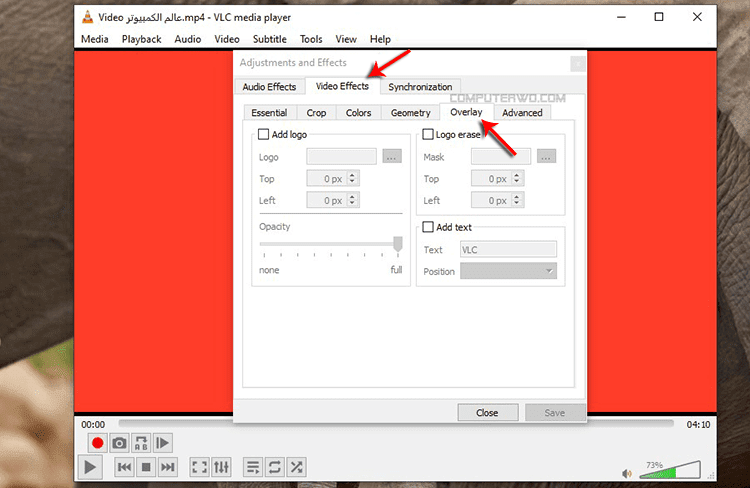Decrease Logo erase Left value
This screenshot has width=750, height=488.
(517, 203)
